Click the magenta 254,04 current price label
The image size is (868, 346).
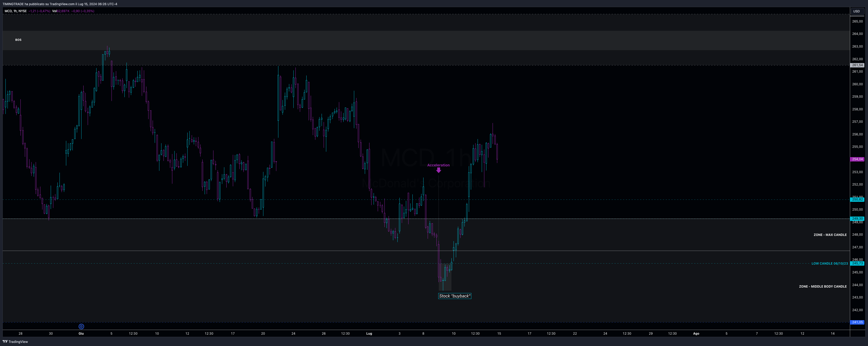pyautogui.click(x=857, y=159)
